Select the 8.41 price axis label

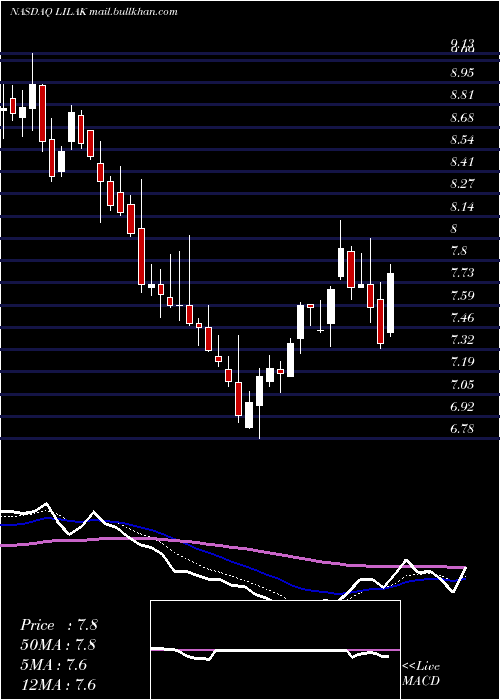(462, 162)
